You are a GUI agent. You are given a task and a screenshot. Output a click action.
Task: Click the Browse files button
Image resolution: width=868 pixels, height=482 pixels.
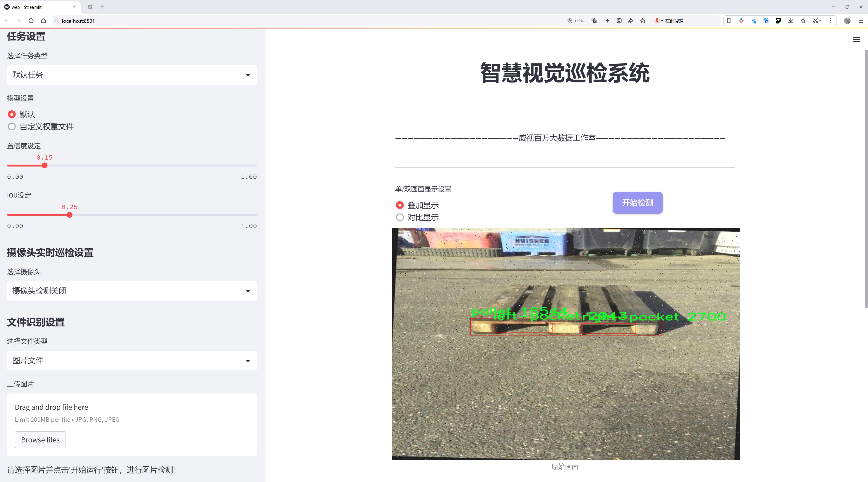[x=40, y=440]
